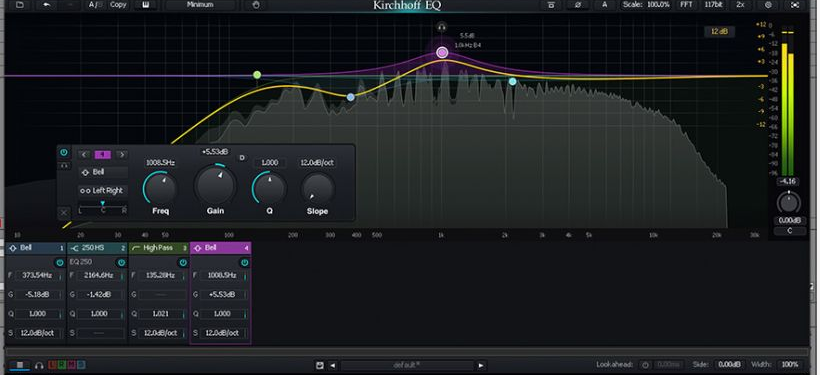The width and height of the screenshot is (820, 375).
Task: Select the red L channel button
Action: tap(52, 365)
